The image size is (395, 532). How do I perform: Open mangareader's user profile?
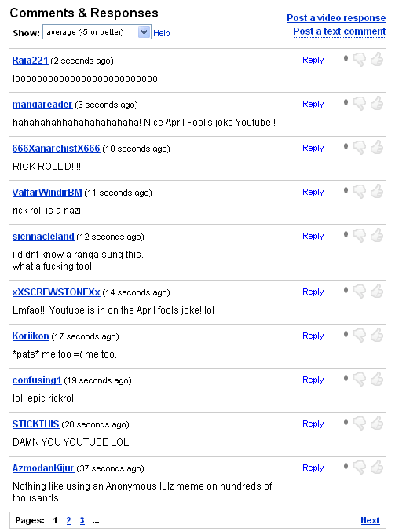click(42, 105)
